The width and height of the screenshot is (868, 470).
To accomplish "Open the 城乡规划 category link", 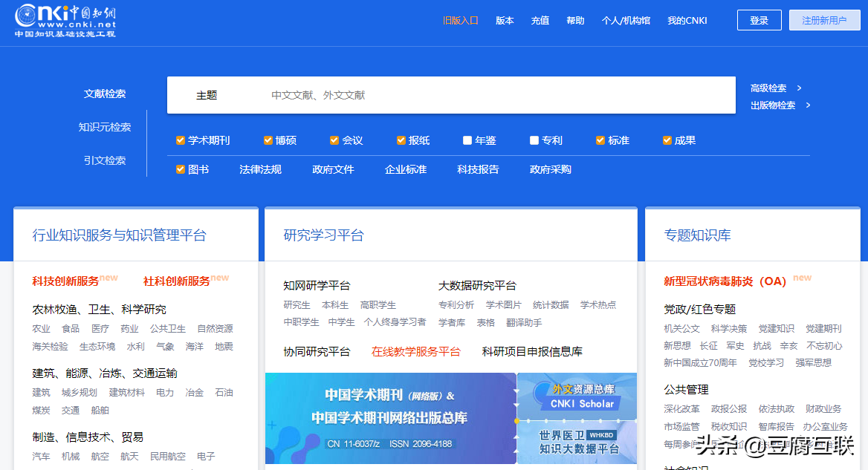I will (x=80, y=393).
